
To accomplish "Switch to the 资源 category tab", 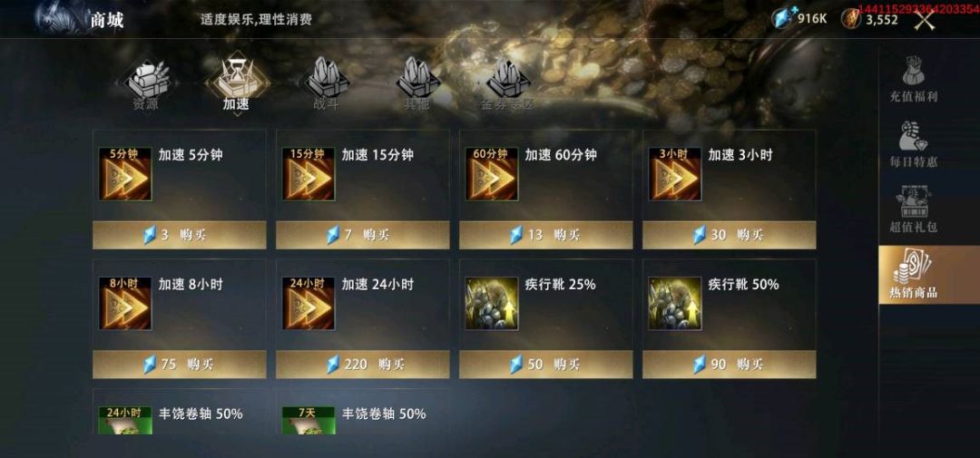I will pyautogui.click(x=145, y=83).
